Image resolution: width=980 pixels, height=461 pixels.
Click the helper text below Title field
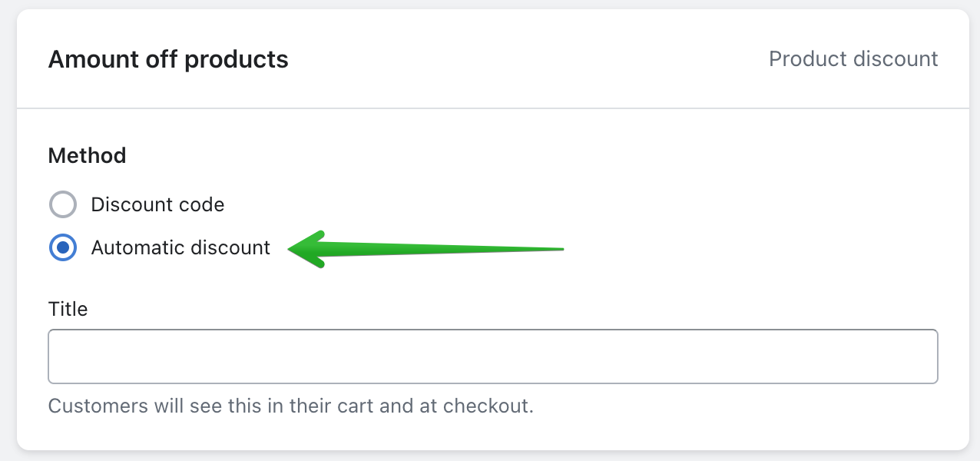point(290,406)
